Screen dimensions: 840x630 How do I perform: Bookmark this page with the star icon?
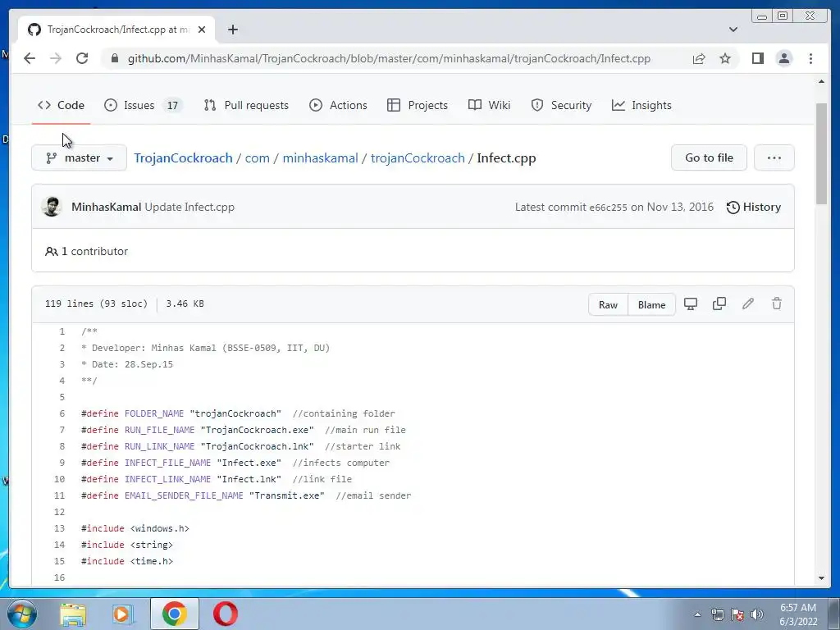[725, 58]
